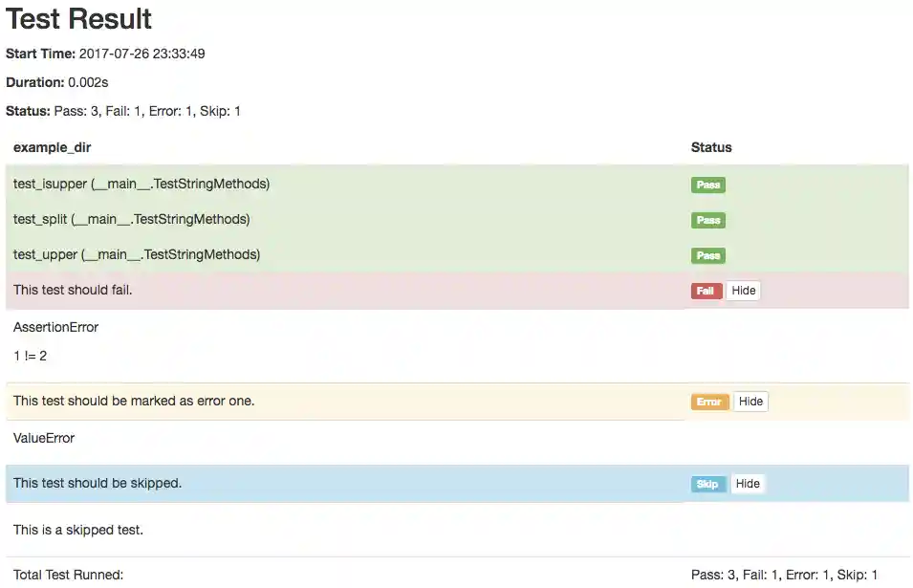Click the orange Error badge
Viewport: 913px width, 588px height.
click(709, 402)
